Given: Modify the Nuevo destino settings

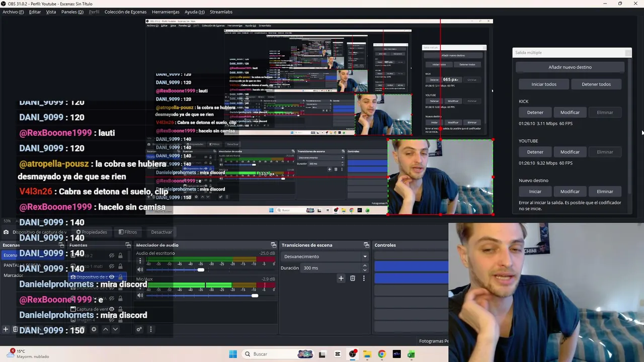Looking at the screenshot, I should [570, 192].
